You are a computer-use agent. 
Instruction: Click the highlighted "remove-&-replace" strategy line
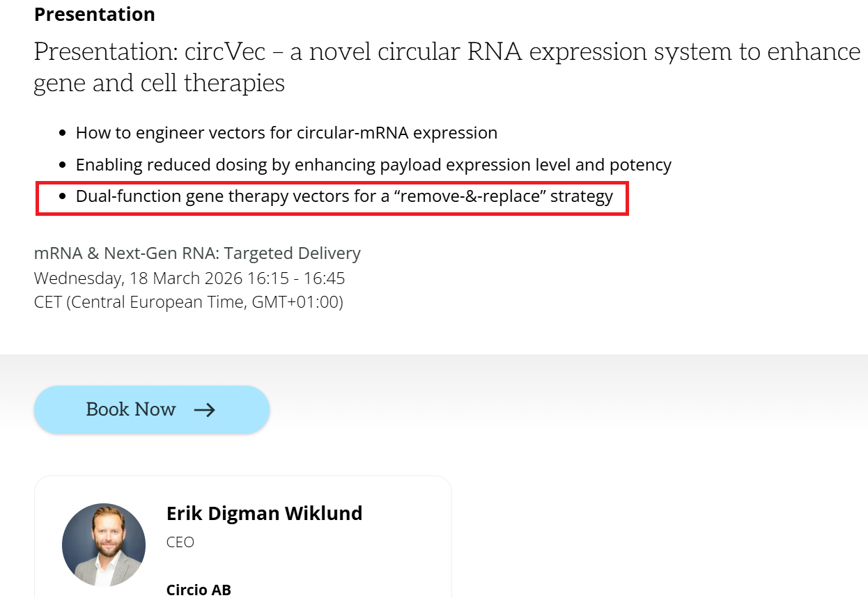point(344,197)
